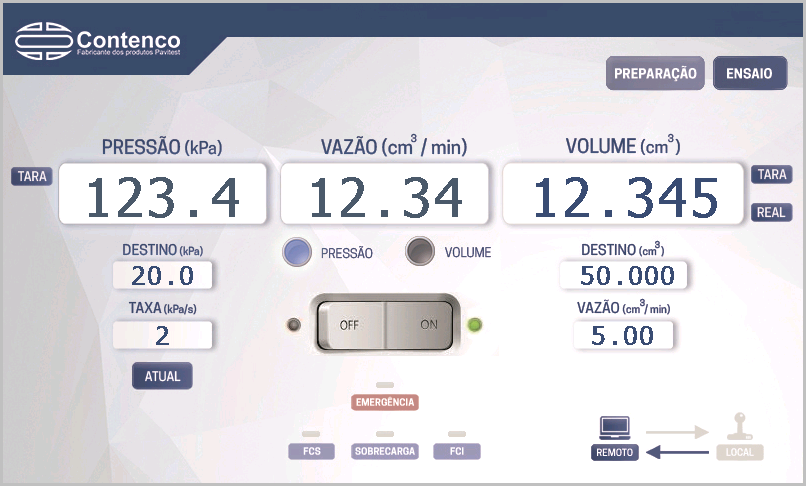806x486 pixels.
Task: Click the FCS limit indicator
Action: coord(311,451)
